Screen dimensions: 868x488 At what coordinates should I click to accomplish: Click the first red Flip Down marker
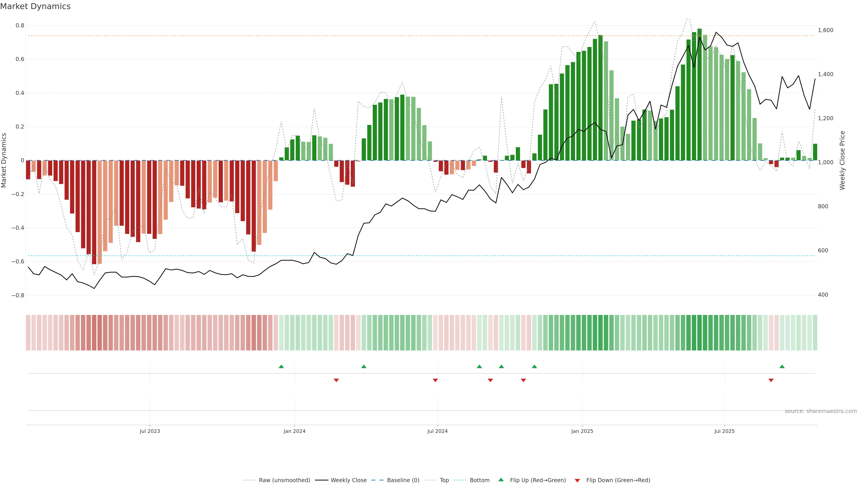[336, 380]
